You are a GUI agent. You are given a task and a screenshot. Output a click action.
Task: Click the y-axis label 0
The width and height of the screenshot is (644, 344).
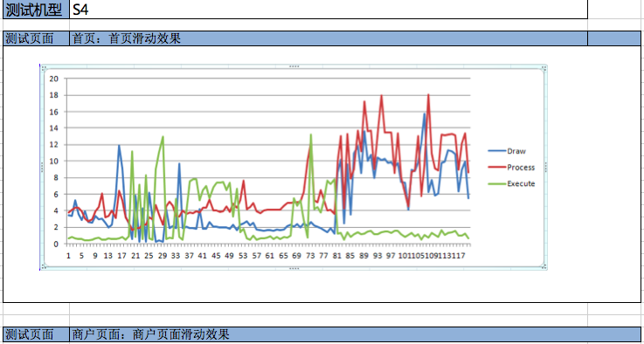(x=56, y=244)
